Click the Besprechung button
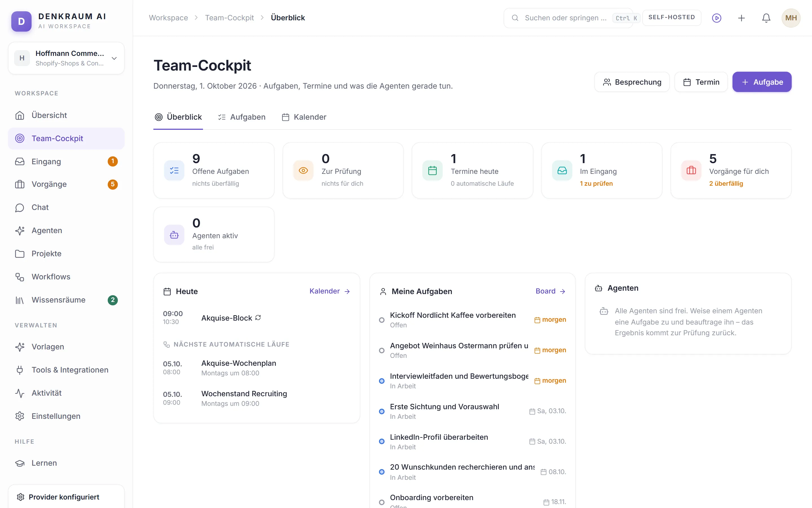The height and width of the screenshot is (508, 812). tap(632, 82)
